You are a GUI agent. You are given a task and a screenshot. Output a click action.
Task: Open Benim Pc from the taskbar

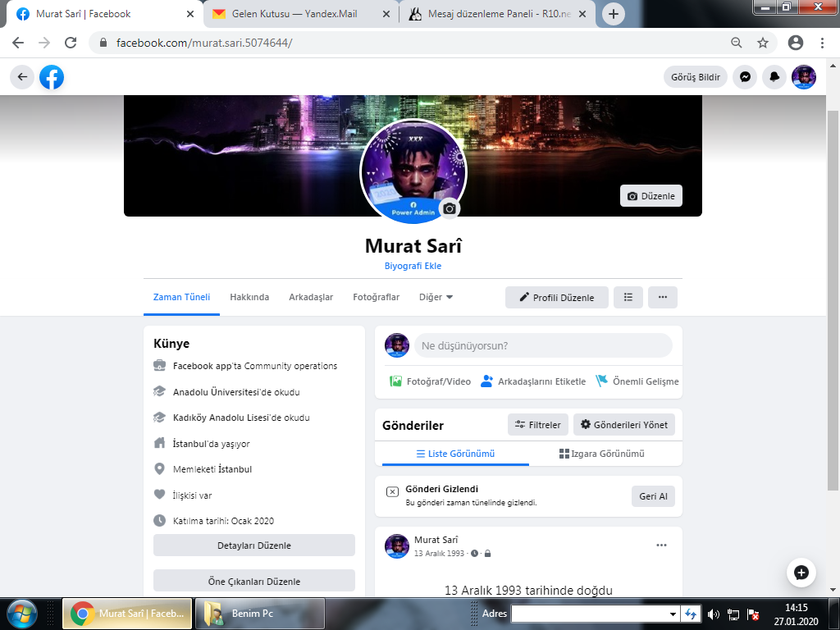259,614
